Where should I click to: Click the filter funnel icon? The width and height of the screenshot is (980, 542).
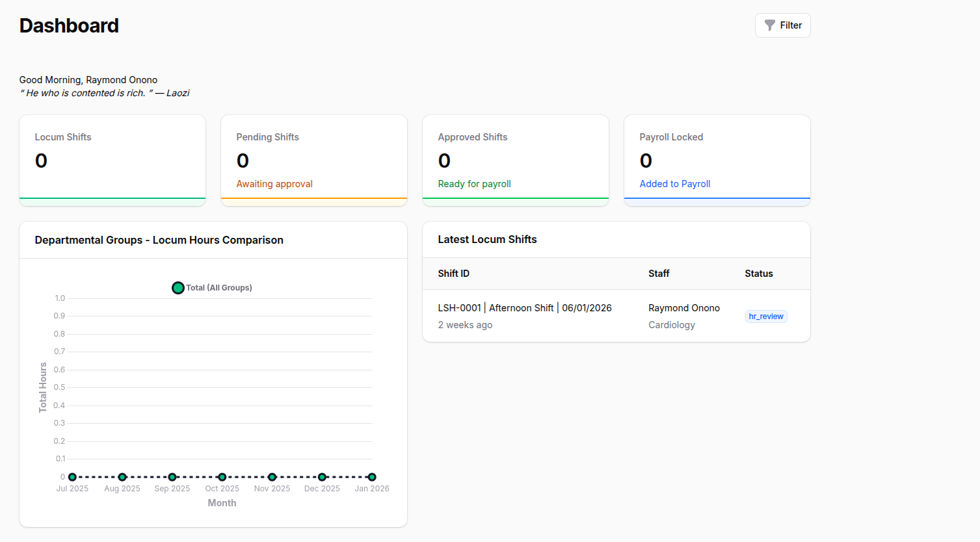(771, 25)
